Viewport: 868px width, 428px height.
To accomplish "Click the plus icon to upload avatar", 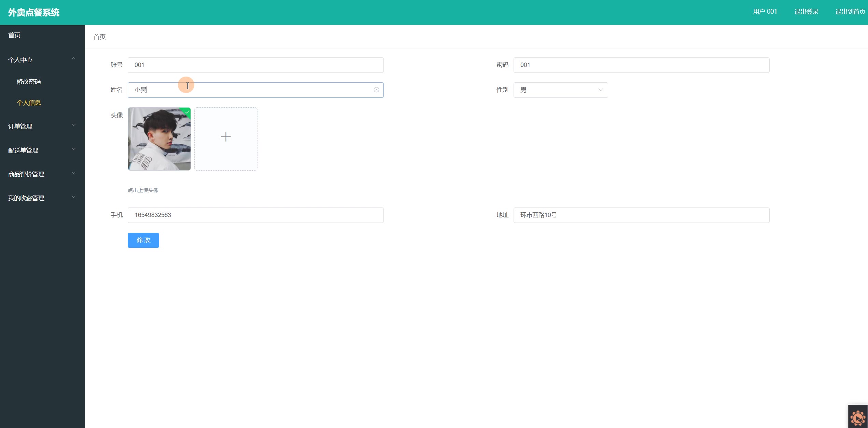I will tap(226, 137).
